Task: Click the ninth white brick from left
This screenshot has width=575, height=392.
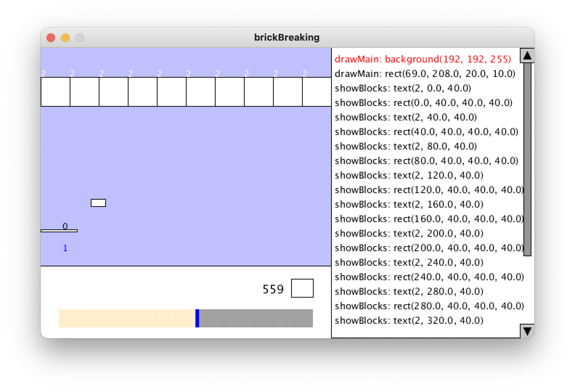Action: coord(288,92)
